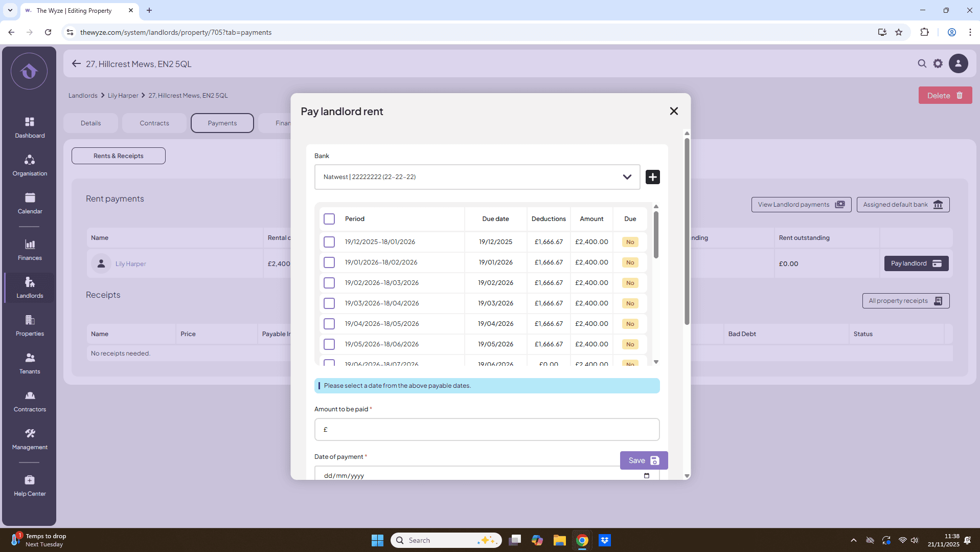Switch to the Contracts tab

click(154, 123)
